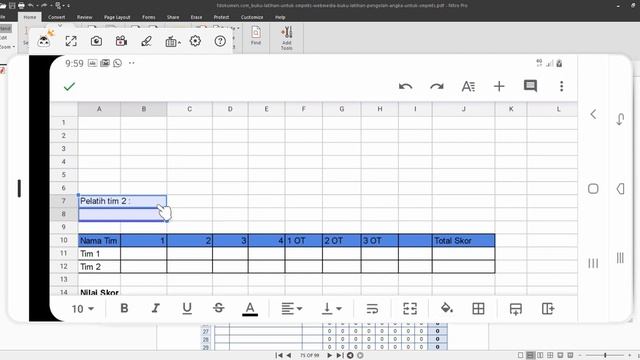Open mirroring settings gear icon
640x360 pixels.
[195, 41]
